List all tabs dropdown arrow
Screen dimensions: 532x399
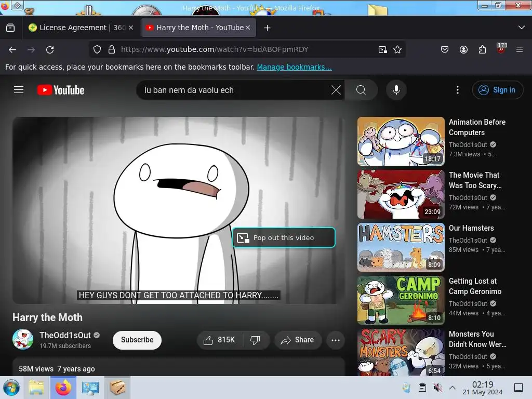(522, 28)
